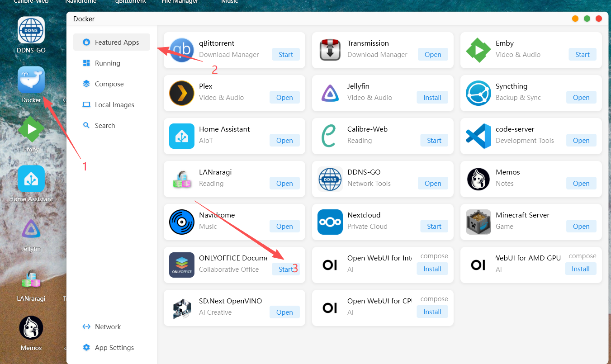Click the ONLYOFFICE app icon
Screen dimensions: 611x364
182,265
